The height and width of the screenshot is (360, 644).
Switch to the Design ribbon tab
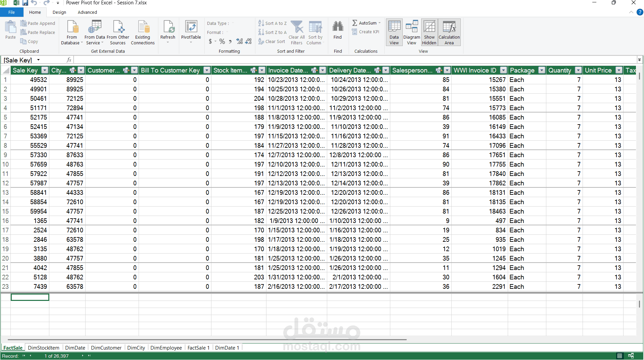click(x=59, y=12)
